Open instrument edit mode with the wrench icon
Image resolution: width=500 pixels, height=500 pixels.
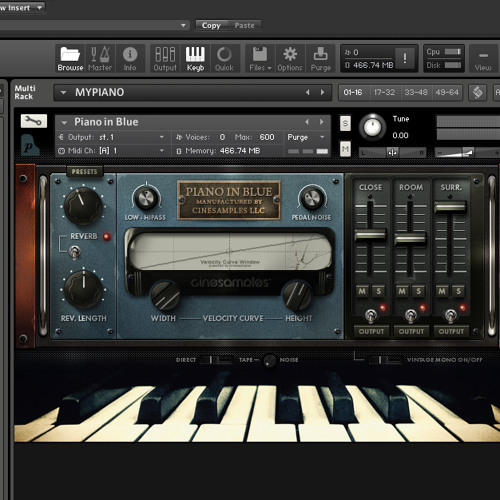coord(34,121)
